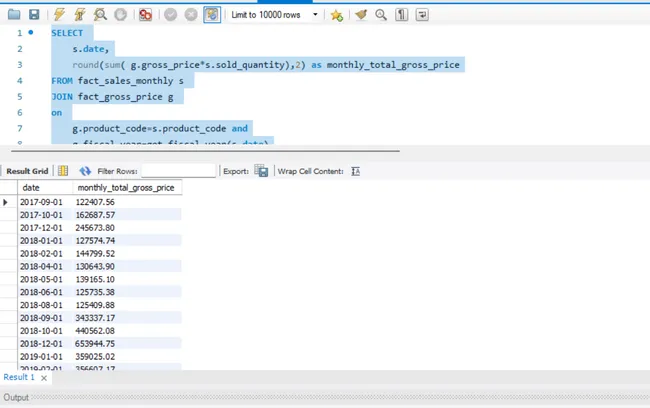Click the stop execution icon
650x408 pixels.
tap(120, 15)
